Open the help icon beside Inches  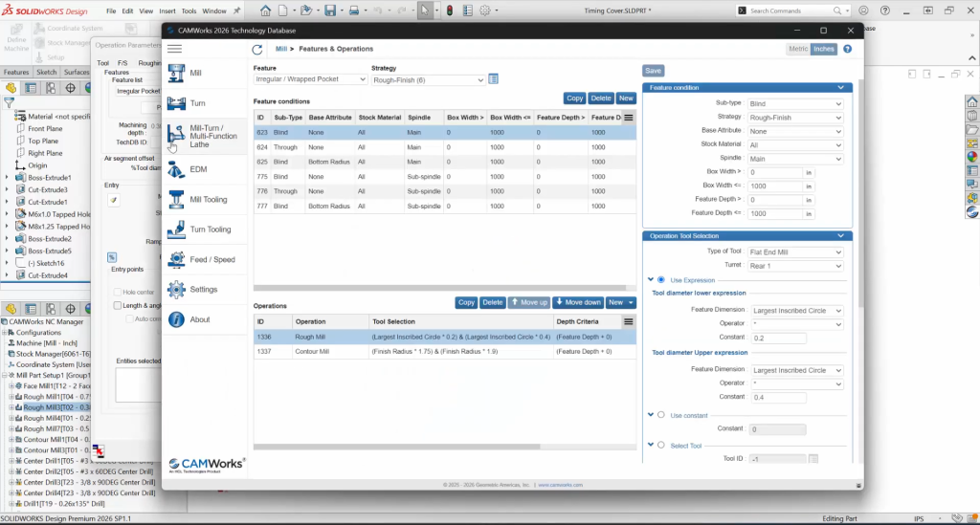(x=848, y=49)
